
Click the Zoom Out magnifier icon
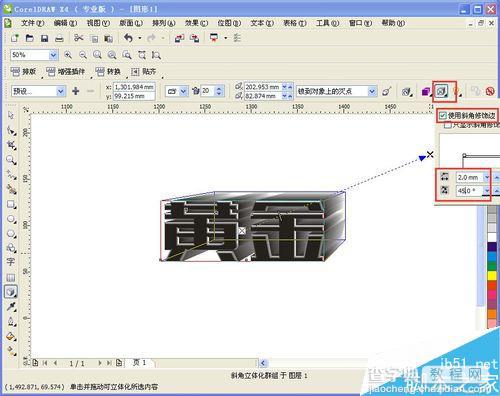pyautogui.click(x=83, y=55)
